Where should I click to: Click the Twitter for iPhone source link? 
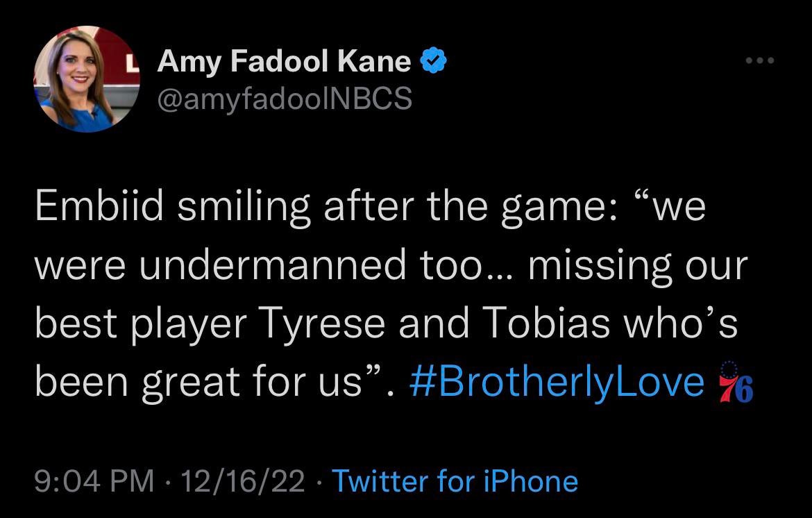pos(455,481)
